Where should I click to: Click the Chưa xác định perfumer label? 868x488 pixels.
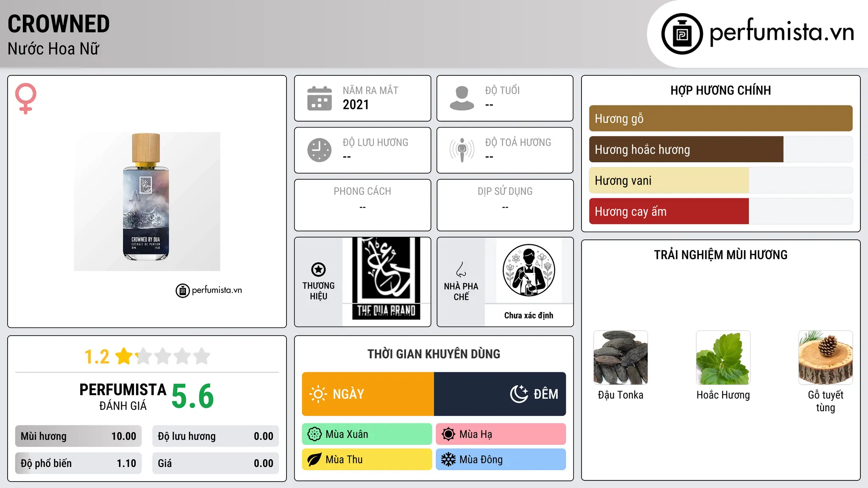(529, 315)
